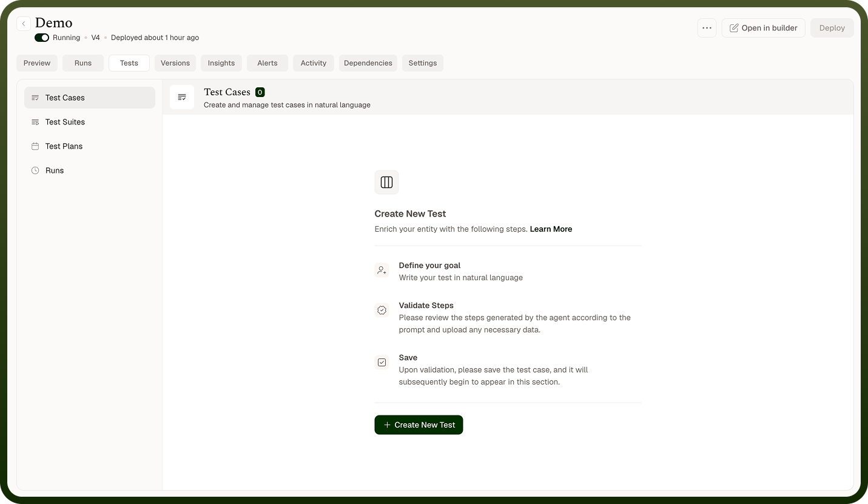The height and width of the screenshot is (504, 868).
Task: Select the Tests tab
Action: pos(129,63)
